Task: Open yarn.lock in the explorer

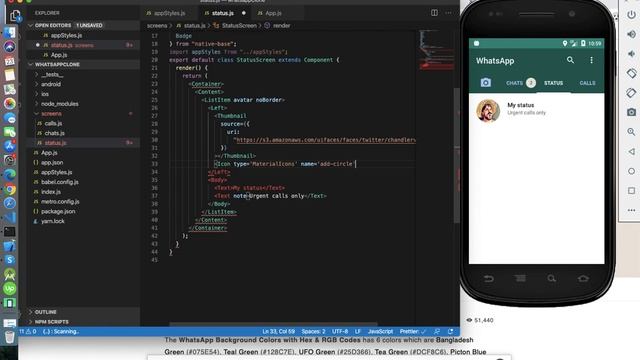Action: click(x=53, y=221)
